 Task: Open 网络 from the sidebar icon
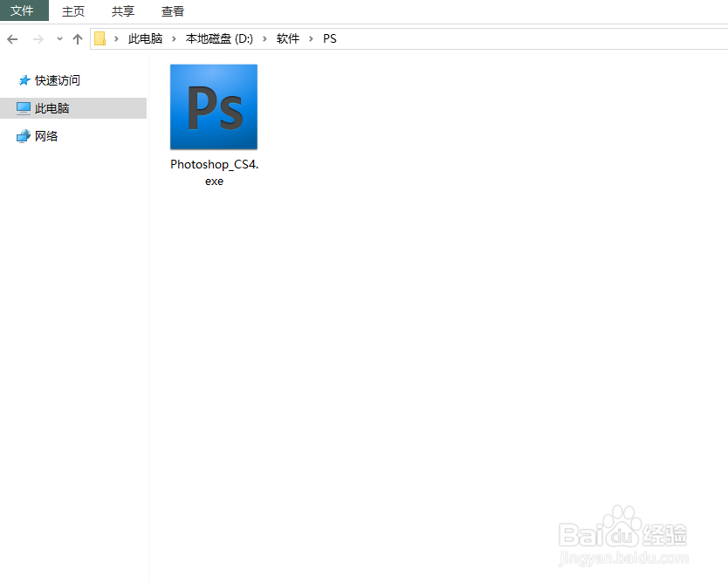24,135
